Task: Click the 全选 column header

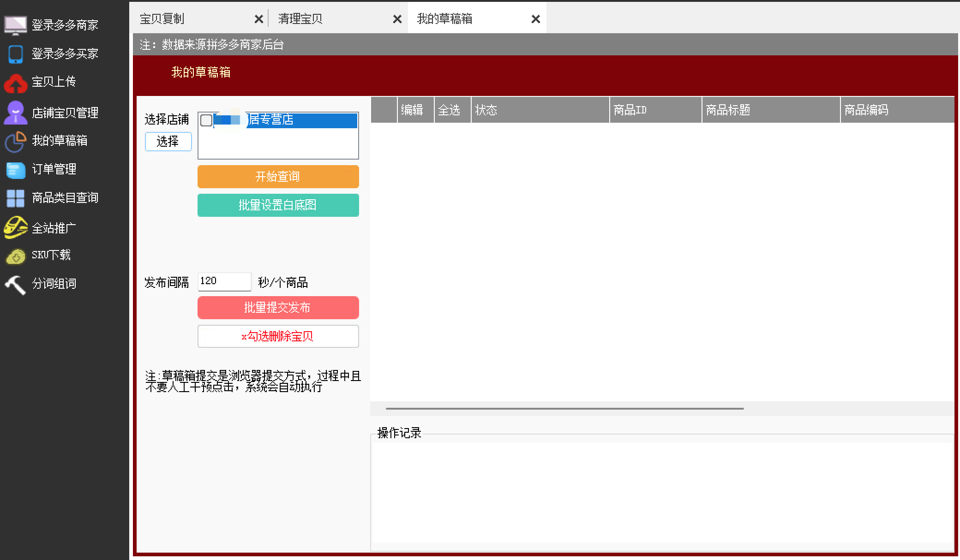Action: [453, 110]
